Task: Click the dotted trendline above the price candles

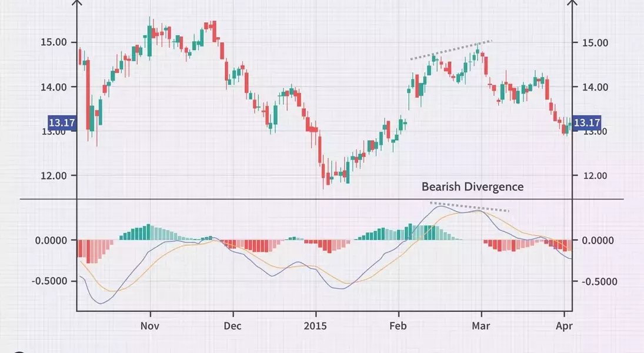Action: (x=451, y=50)
